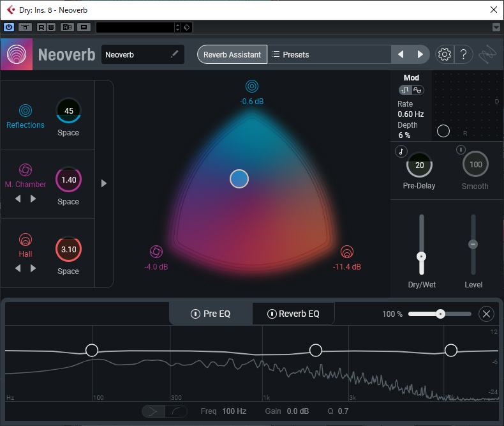The width and height of the screenshot is (504, 426).
Task: Select the sine wave mod shape
Action: coord(417,90)
